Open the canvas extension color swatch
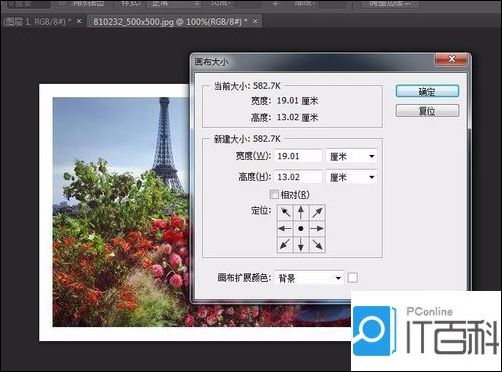 point(353,278)
